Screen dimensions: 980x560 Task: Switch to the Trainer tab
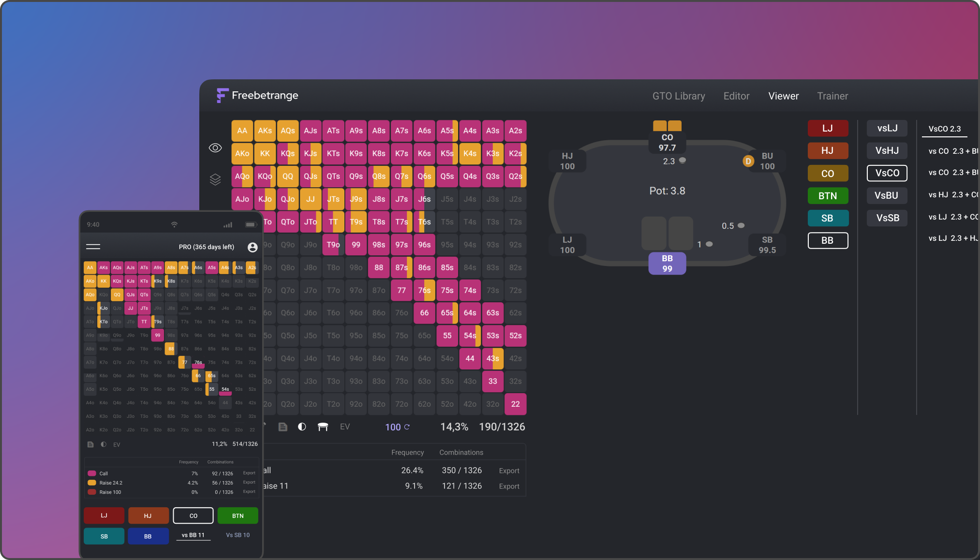[x=832, y=96]
